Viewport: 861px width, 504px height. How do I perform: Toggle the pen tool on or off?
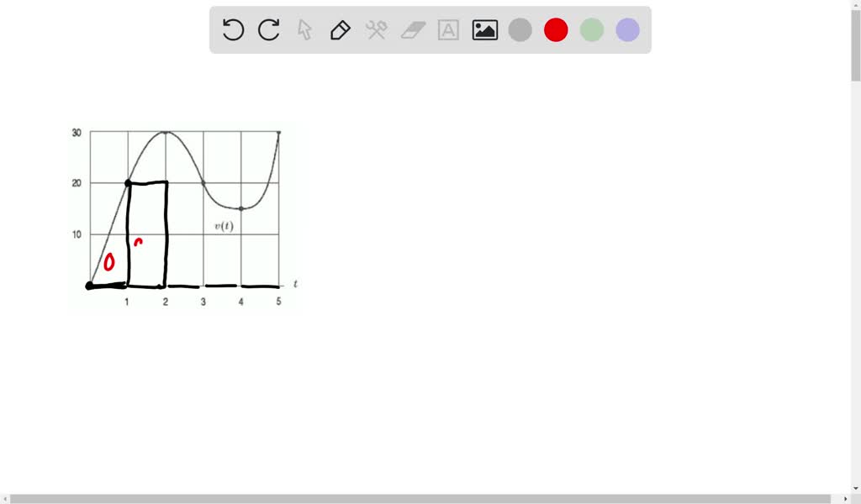[340, 29]
